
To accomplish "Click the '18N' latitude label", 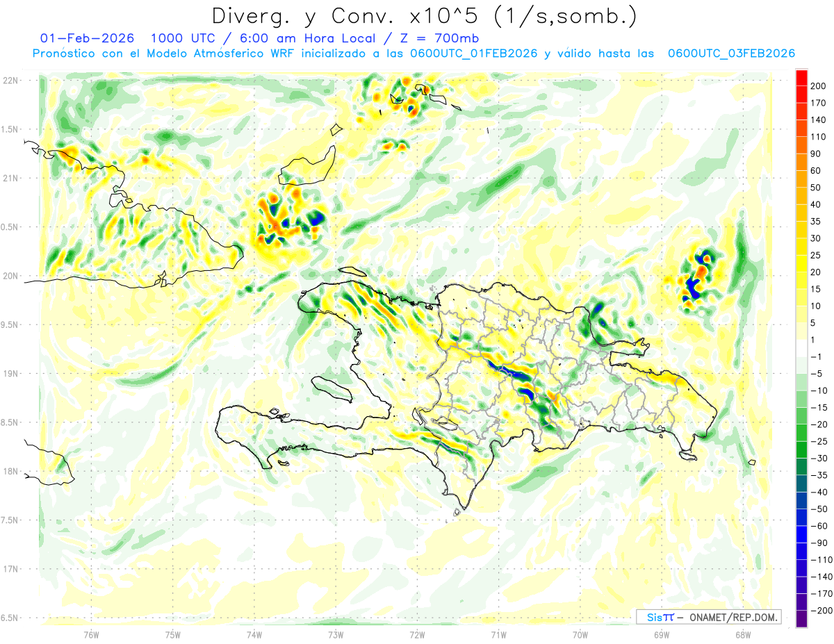I will click(10, 471).
